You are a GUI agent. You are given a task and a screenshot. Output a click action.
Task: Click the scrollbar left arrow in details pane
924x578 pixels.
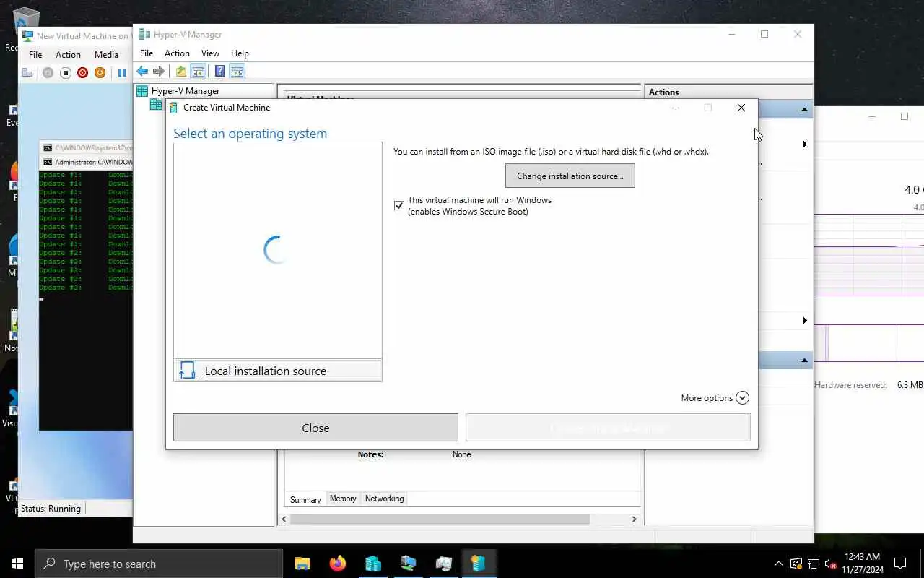tap(284, 519)
